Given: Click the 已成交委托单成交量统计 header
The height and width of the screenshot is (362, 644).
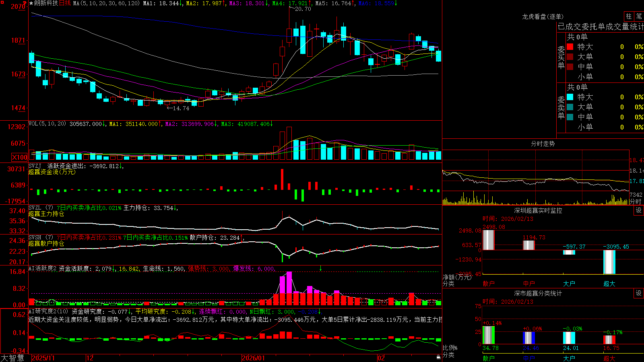Looking at the screenshot, I should coord(601,27).
